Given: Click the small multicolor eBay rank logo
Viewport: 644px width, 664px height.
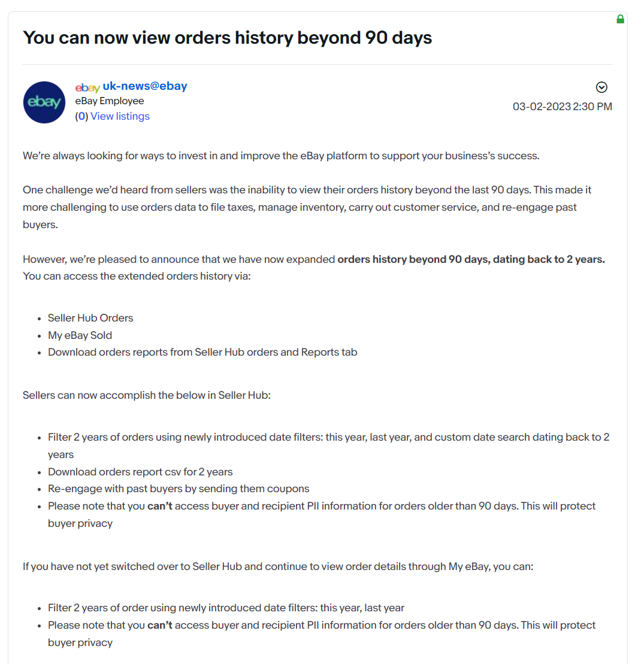Looking at the screenshot, I should click(87, 88).
